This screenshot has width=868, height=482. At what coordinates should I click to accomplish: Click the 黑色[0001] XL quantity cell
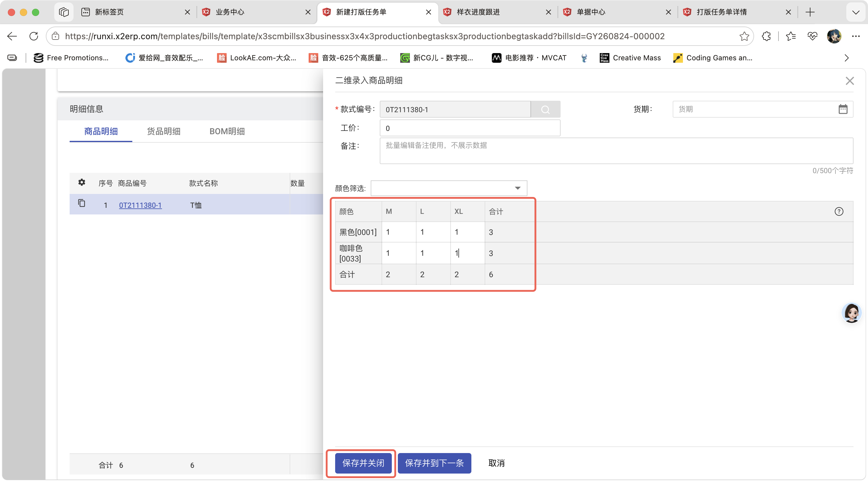(467, 232)
